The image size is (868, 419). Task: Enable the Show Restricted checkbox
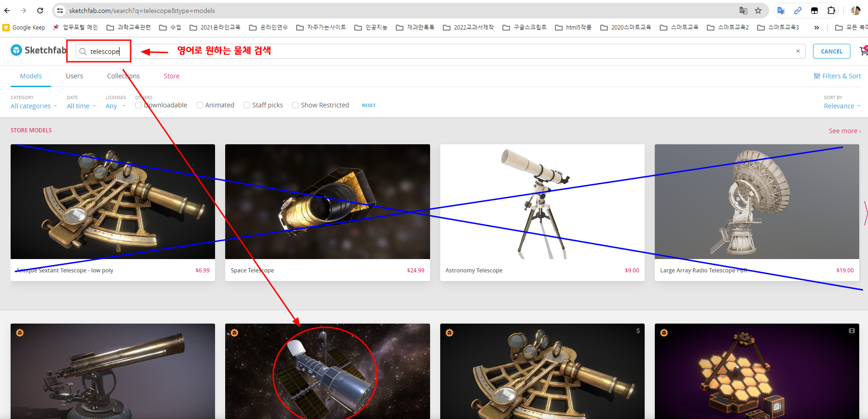[295, 105]
